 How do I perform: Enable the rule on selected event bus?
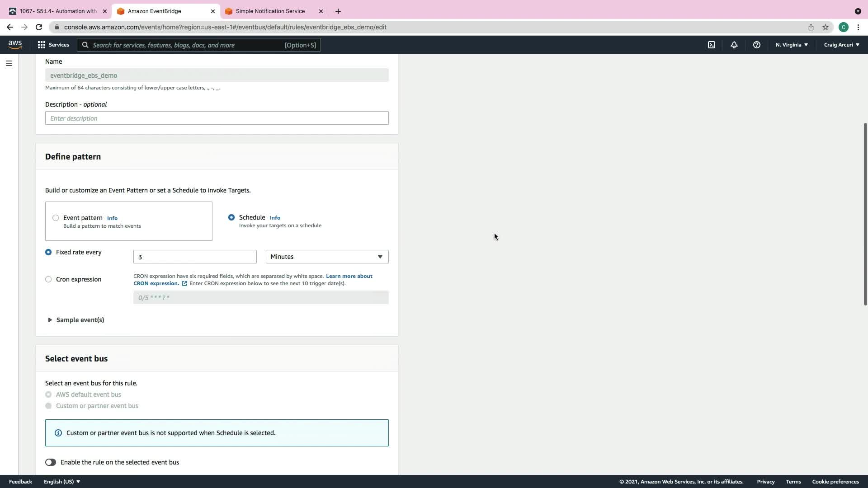tap(51, 462)
